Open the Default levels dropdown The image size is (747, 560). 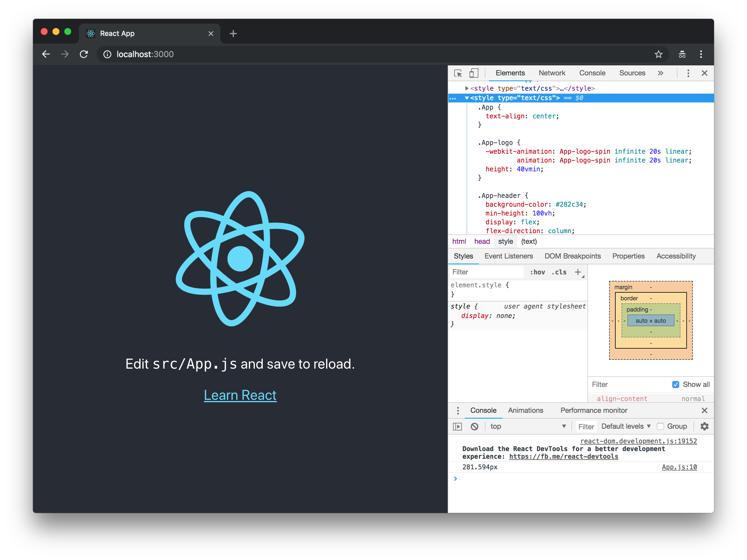[626, 426]
